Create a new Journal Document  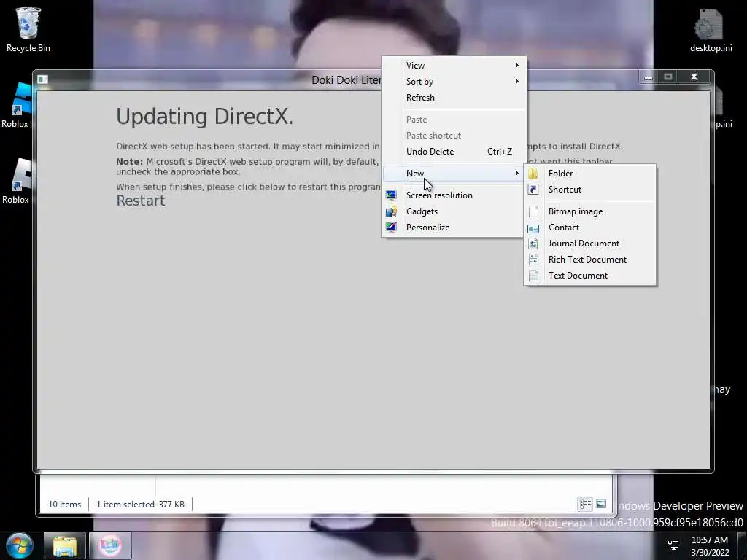589,244
